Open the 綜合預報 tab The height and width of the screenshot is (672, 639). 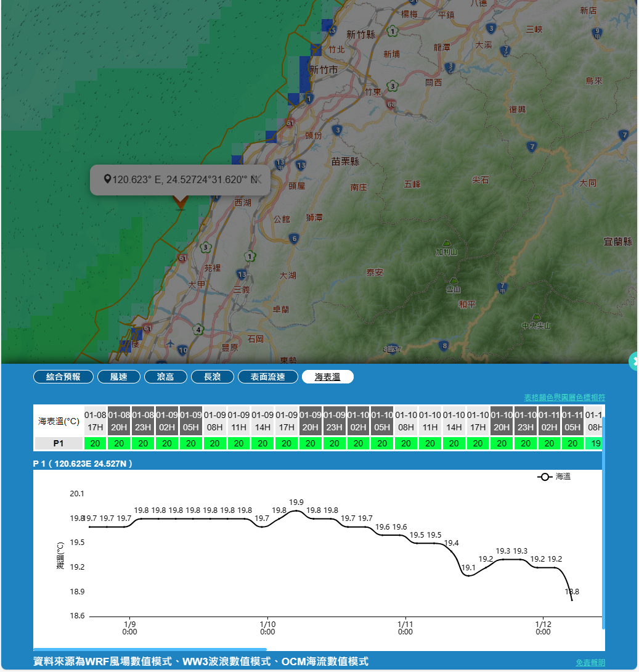(63, 377)
